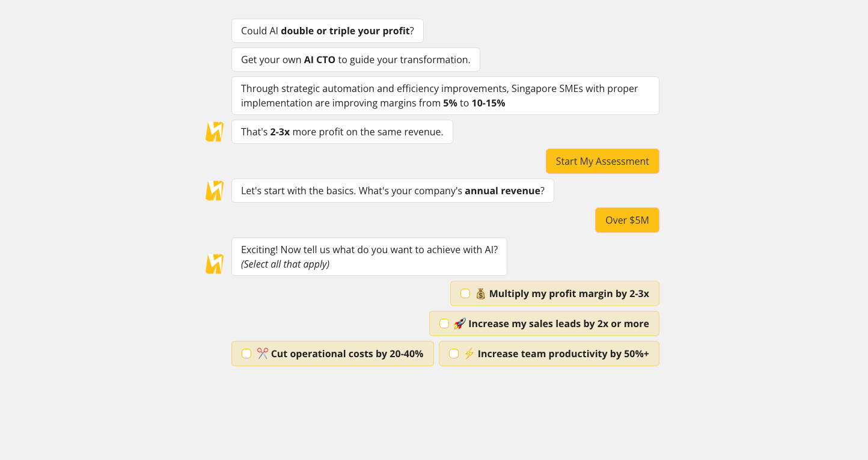This screenshot has width=868, height=460.
Task: Select the "Increase team productivity by 50%+" option label
Action: click(x=563, y=354)
